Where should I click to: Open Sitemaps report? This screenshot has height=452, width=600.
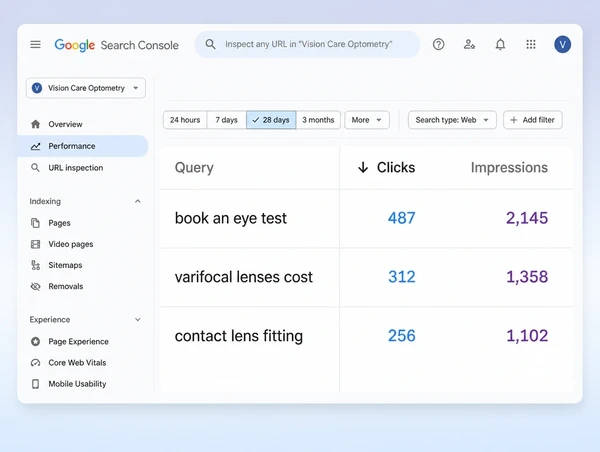[x=82, y=265]
